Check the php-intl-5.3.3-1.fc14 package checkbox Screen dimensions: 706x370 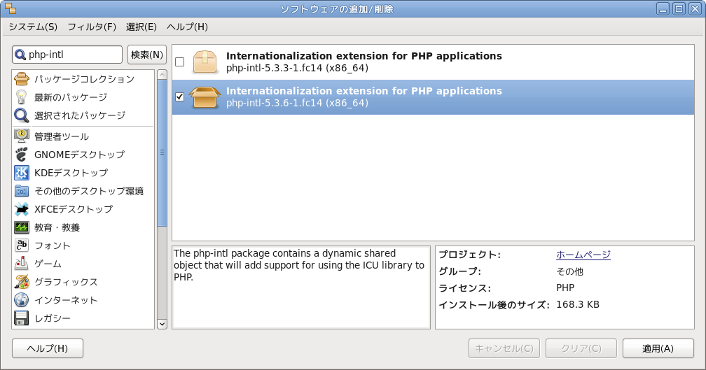[x=180, y=62]
